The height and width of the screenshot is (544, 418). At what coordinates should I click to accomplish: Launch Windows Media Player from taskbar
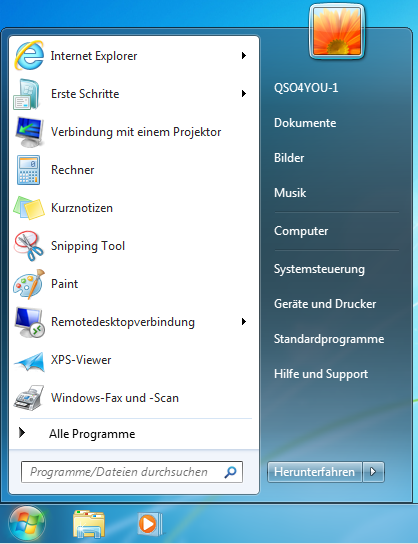150,524
